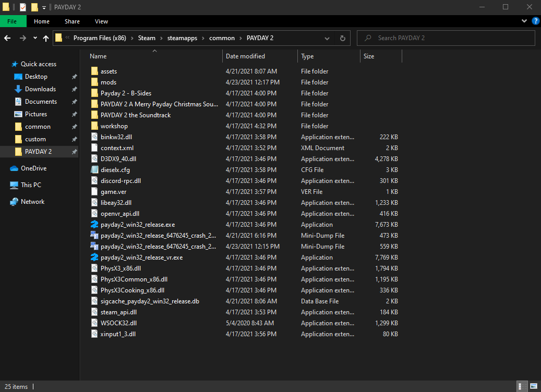
Task: Click the New folder quick access toolbar icon
Action: 34,7
